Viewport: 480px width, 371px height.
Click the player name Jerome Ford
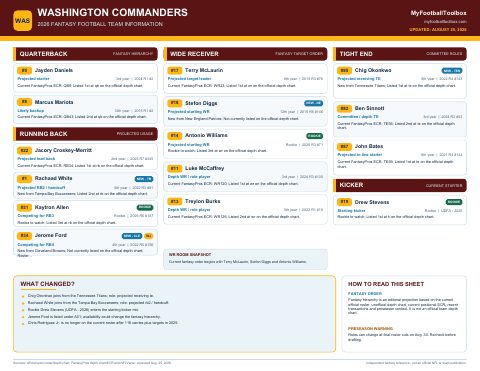pyautogui.click(x=51, y=235)
